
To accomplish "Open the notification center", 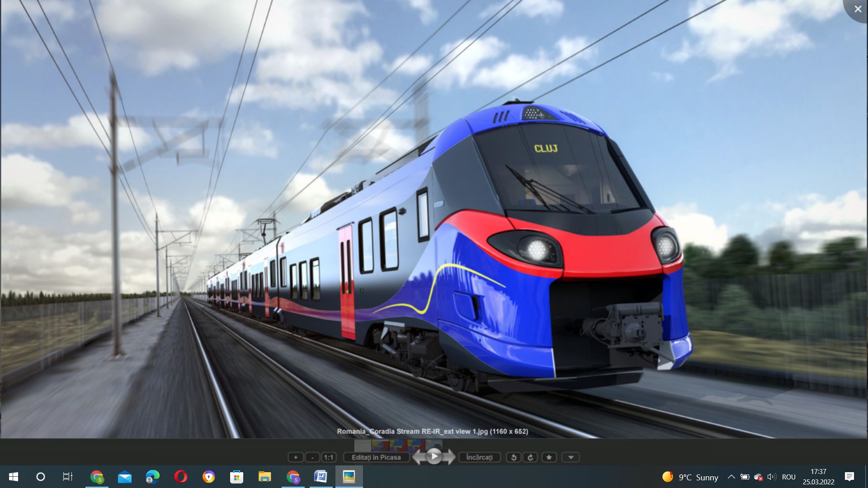I will click(849, 477).
